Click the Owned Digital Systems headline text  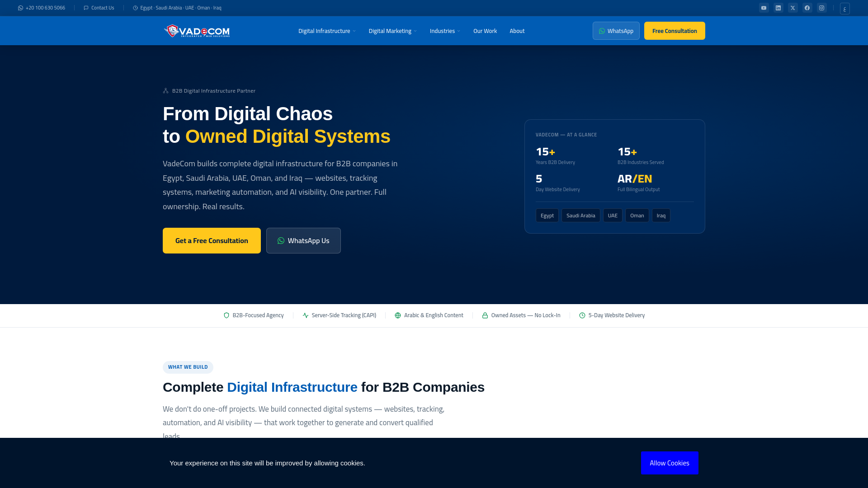click(x=288, y=136)
